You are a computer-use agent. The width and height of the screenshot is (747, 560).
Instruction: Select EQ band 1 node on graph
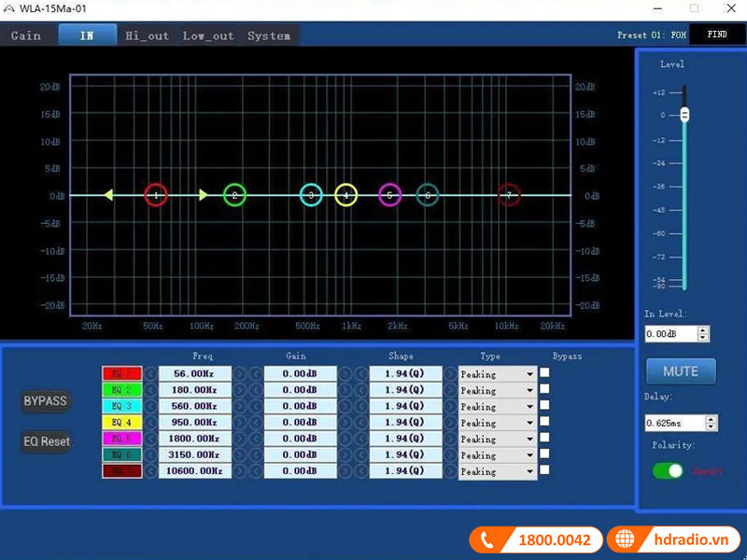click(156, 195)
